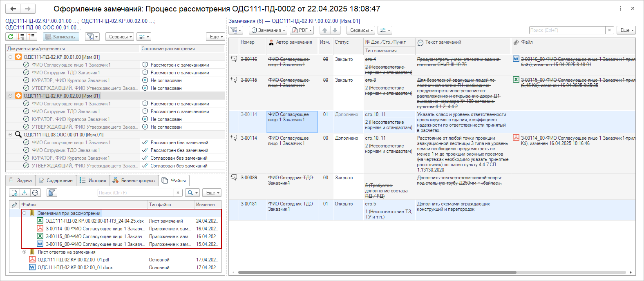Image resolution: width=644 pixels, height=281 pixels.
Task: Expand the 'Лист ответов на замечания' folder
Action: pos(25,252)
